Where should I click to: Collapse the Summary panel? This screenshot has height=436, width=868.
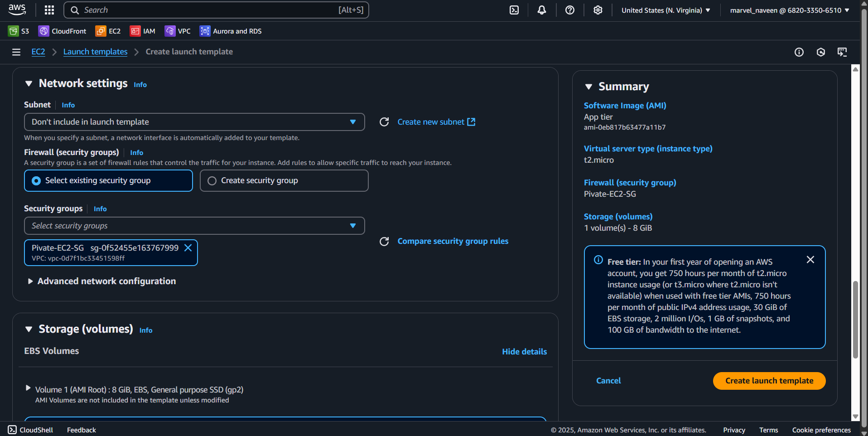589,87
